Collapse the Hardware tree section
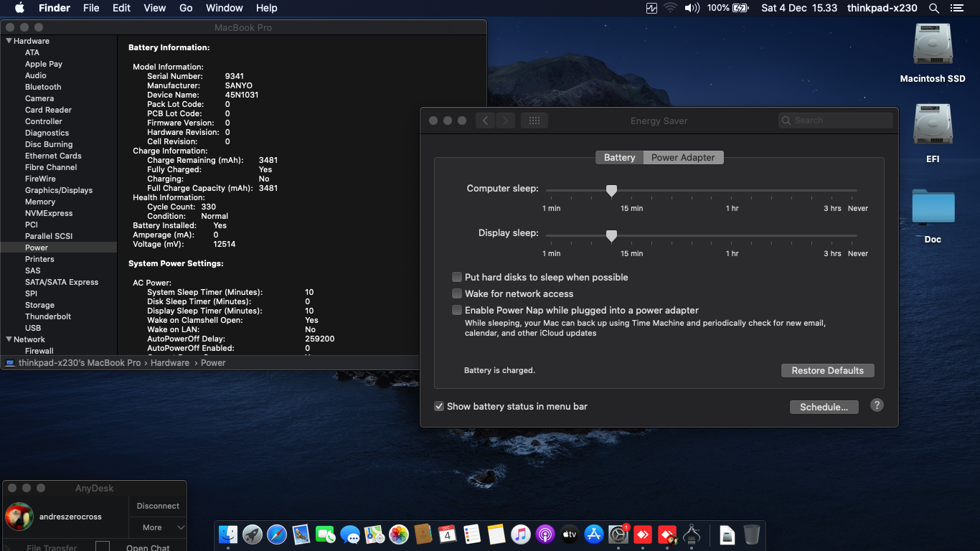This screenshot has width=980, height=551. [9, 41]
